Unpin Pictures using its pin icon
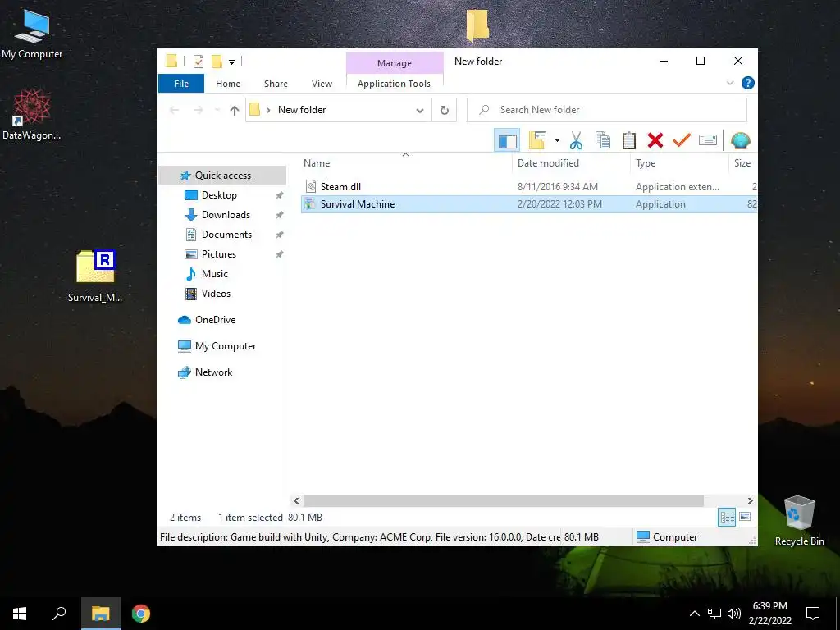The image size is (840, 630). point(279,254)
